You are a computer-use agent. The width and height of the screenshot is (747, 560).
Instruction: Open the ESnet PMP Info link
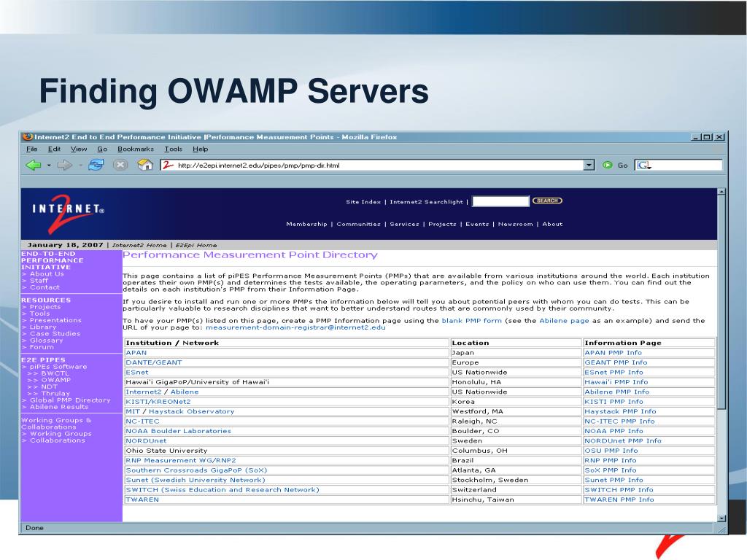614,373
